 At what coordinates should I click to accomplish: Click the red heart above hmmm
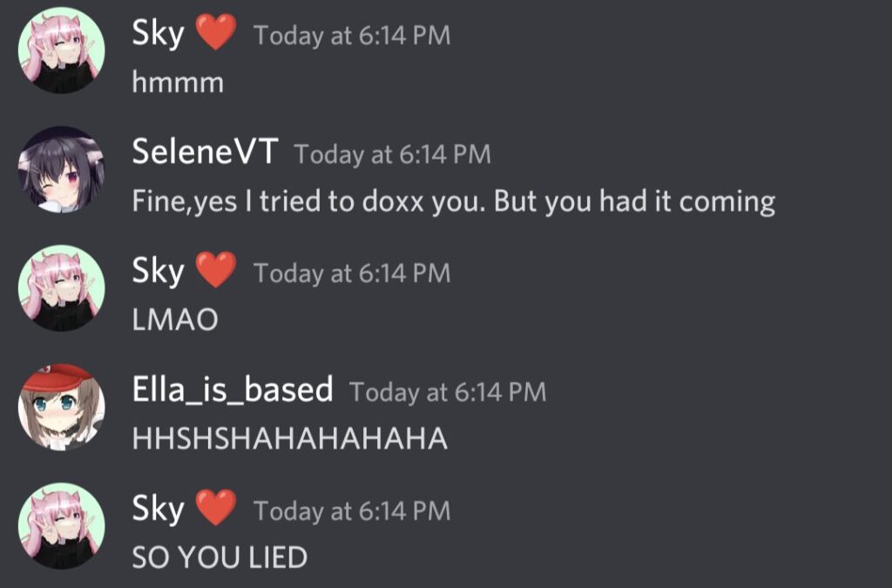(216, 32)
